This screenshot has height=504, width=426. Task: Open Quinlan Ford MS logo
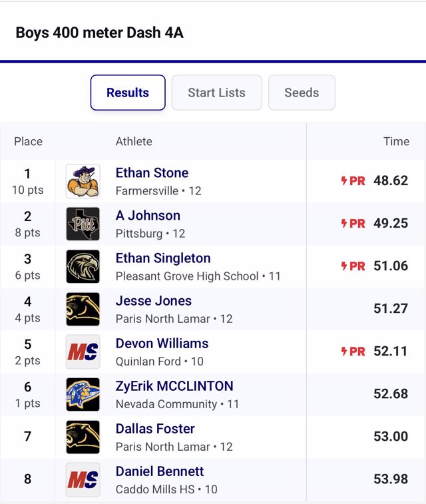[83, 352]
